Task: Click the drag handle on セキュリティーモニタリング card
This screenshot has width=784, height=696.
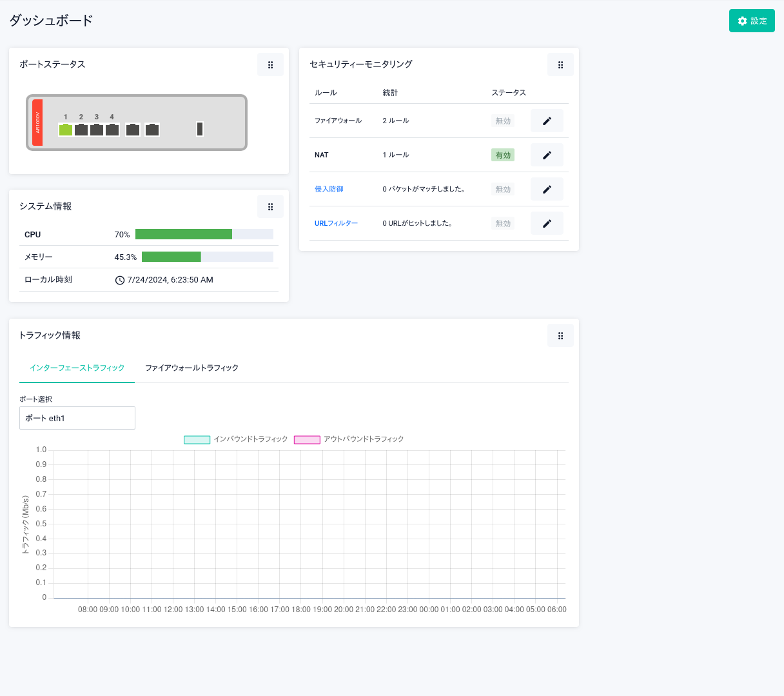Action: click(560, 65)
